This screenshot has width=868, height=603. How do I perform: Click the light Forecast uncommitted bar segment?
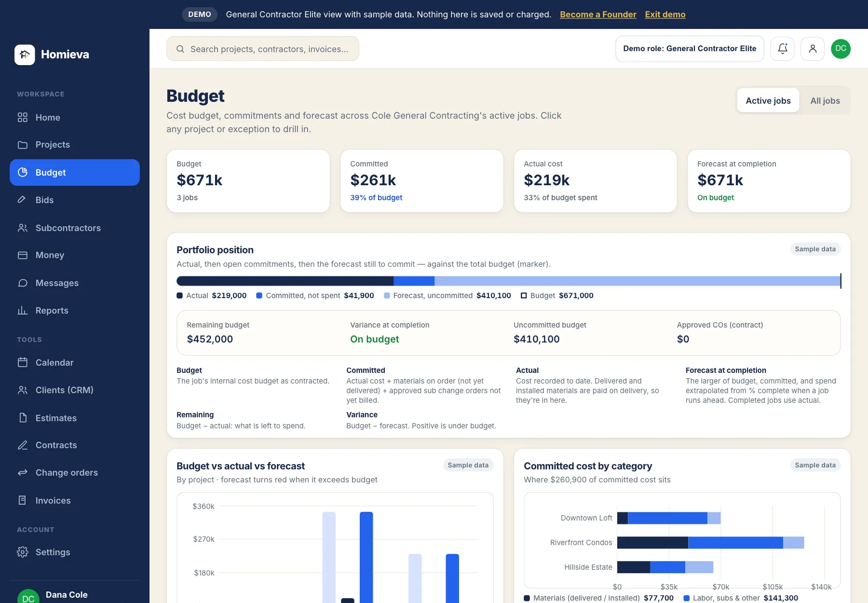click(x=637, y=281)
